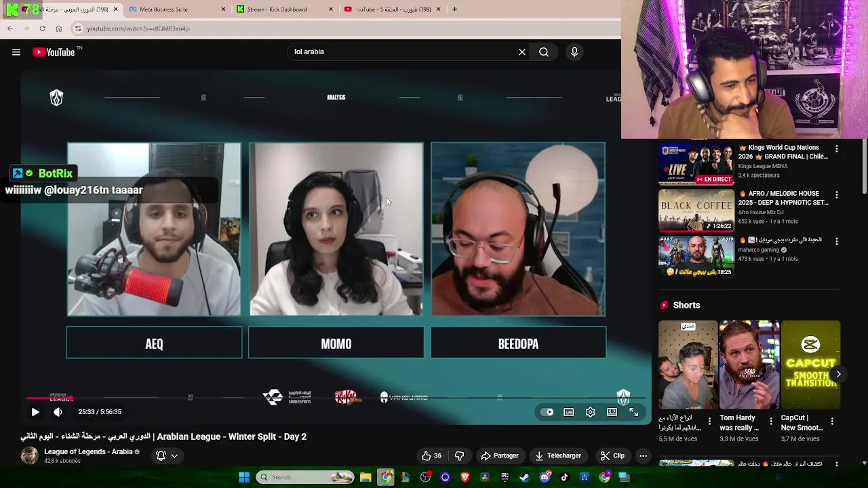Open the YouTube hamburger guide menu

[x=16, y=52]
